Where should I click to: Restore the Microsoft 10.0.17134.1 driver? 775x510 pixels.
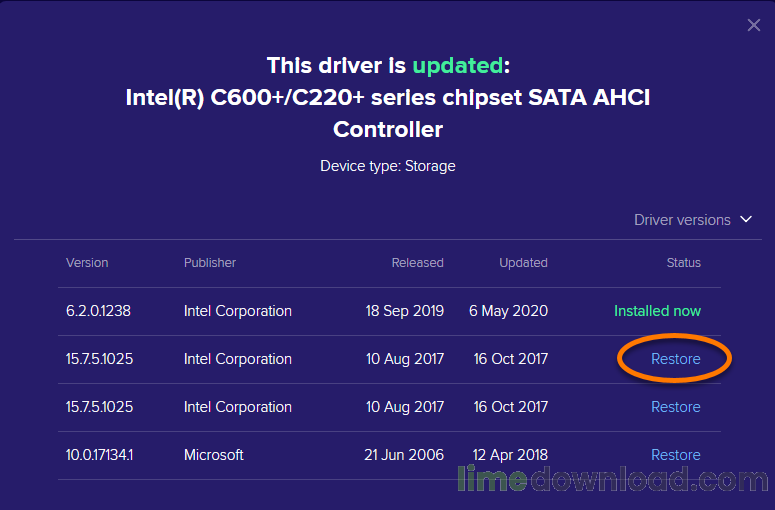(676, 455)
